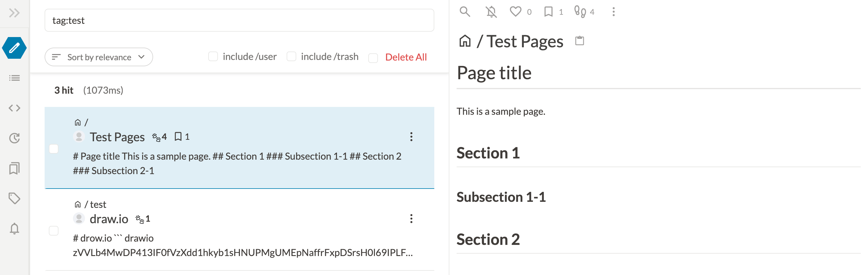Open the Sort by relevance dropdown
The height and width of the screenshot is (275, 868).
(99, 57)
